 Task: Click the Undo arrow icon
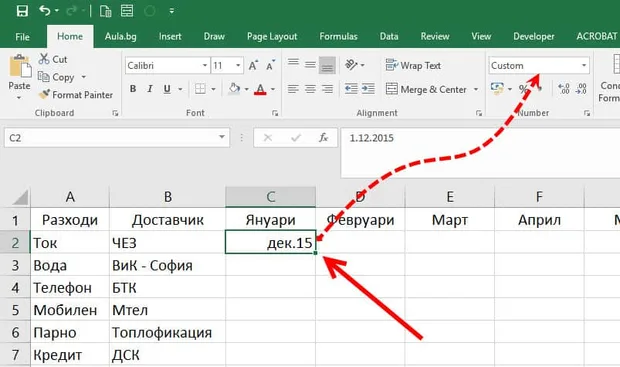point(45,11)
